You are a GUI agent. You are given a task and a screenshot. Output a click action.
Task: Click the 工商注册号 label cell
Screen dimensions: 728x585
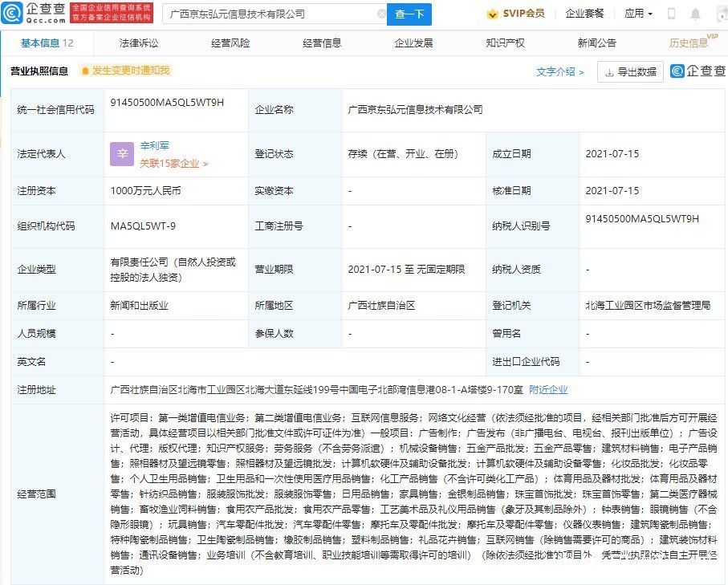tap(295, 226)
